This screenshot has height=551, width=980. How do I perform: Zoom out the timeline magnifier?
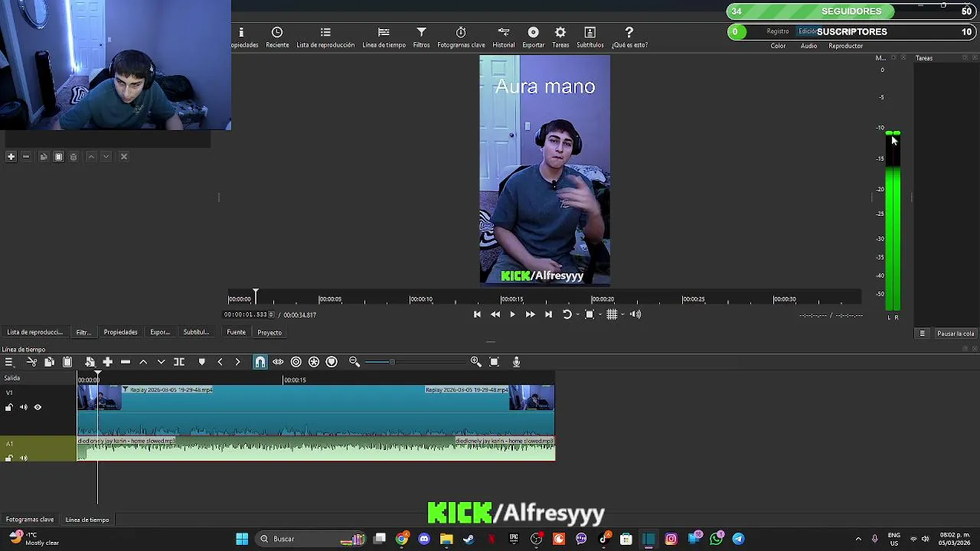[354, 362]
